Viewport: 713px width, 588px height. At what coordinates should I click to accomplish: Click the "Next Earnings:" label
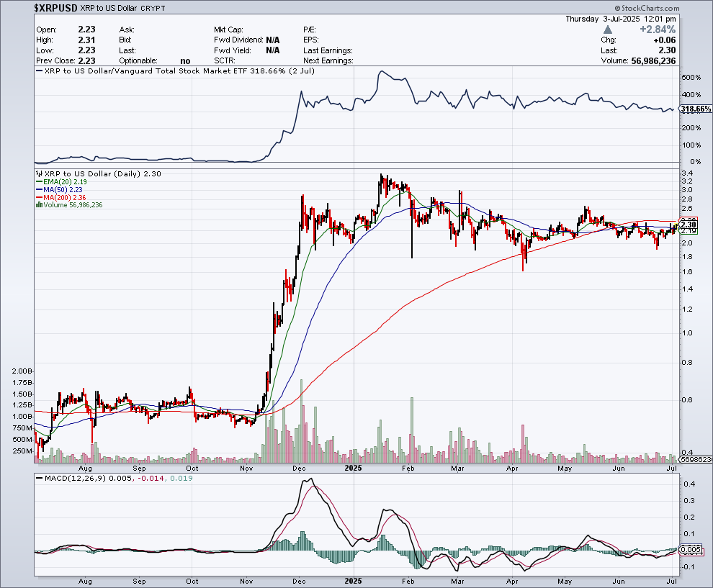(x=328, y=61)
